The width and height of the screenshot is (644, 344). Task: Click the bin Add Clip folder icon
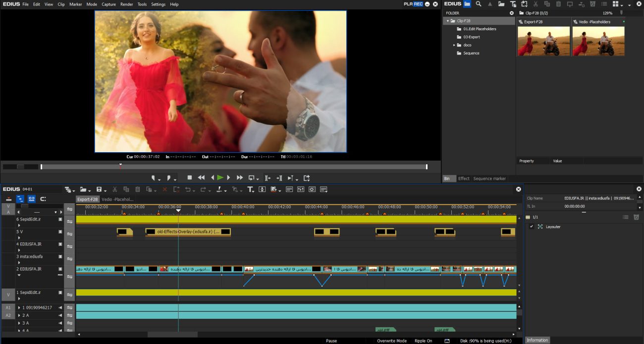pyautogui.click(x=501, y=4)
